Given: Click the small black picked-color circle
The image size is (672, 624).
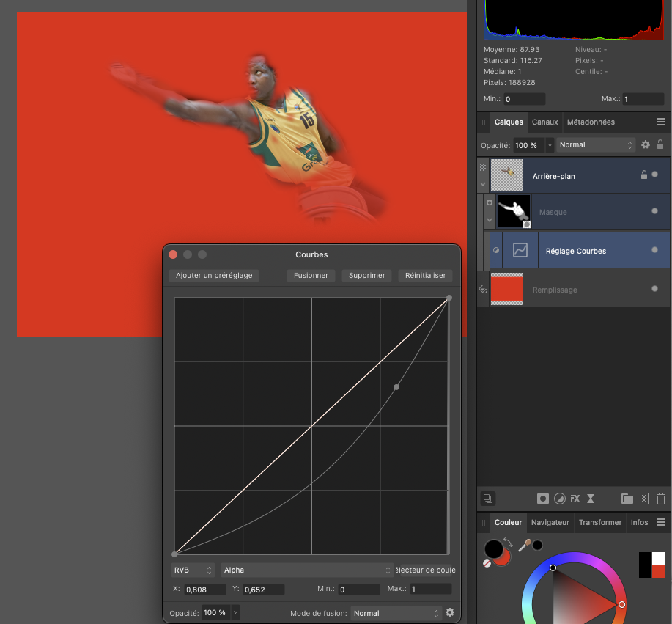Looking at the screenshot, I should 537,545.
